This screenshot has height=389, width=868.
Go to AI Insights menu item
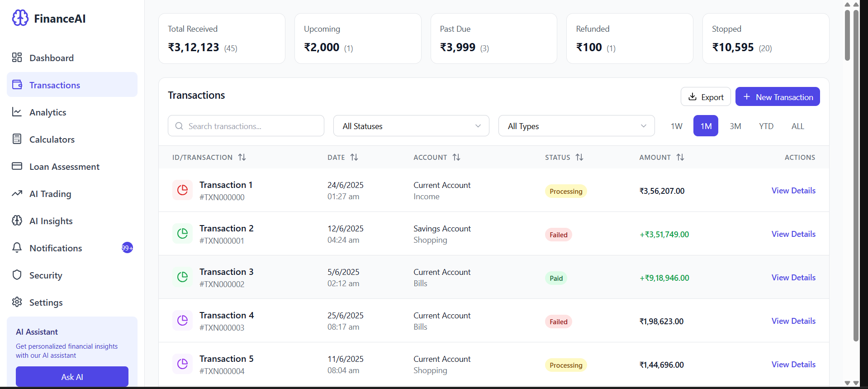point(51,221)
